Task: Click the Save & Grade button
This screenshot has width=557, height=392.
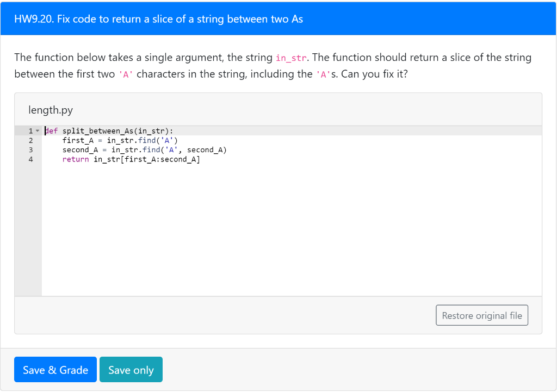Action: 55,369
